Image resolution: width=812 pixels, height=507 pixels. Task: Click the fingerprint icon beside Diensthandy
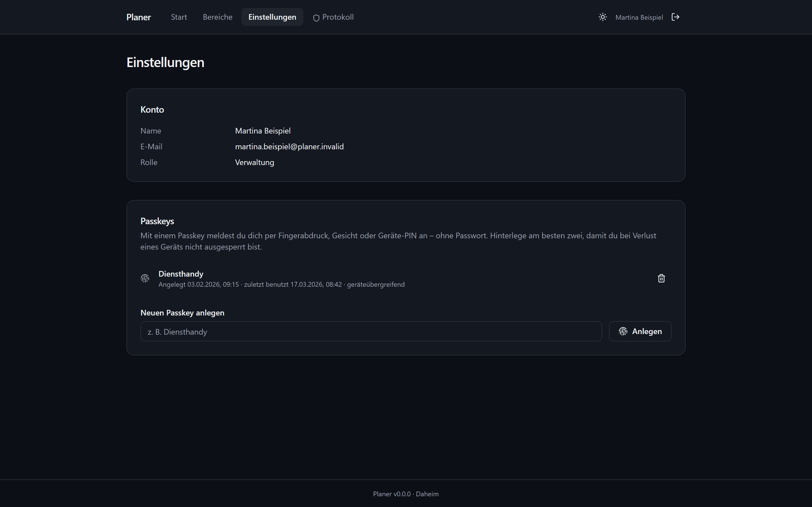point(145,278)
